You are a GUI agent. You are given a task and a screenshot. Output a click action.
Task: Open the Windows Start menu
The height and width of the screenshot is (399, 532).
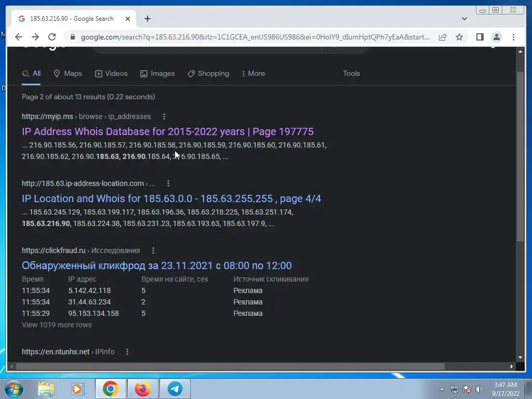(14, 389)
